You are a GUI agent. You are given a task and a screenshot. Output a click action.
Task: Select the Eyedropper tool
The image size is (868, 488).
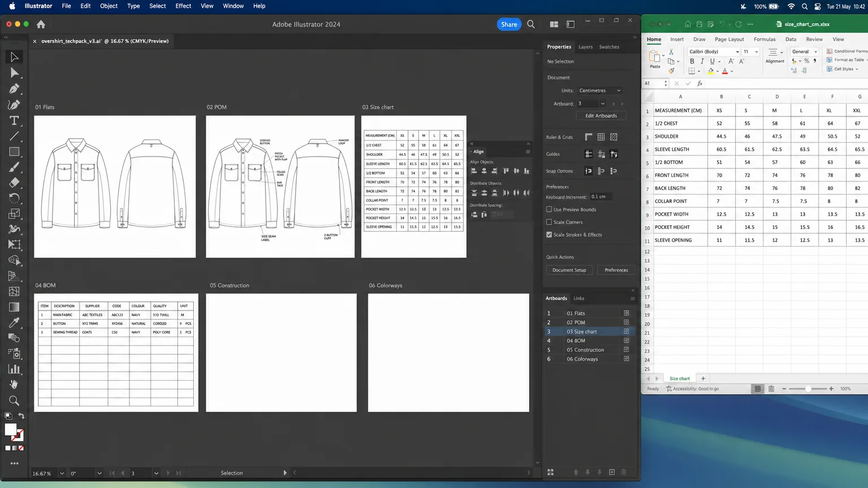tap(14, 323)
